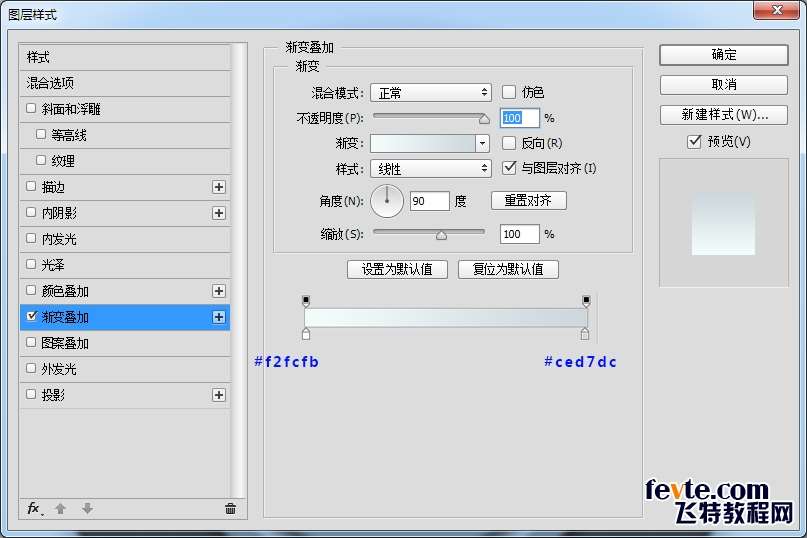
Task: Add another 投影 effect via plus icon
Action: point(219,395)
